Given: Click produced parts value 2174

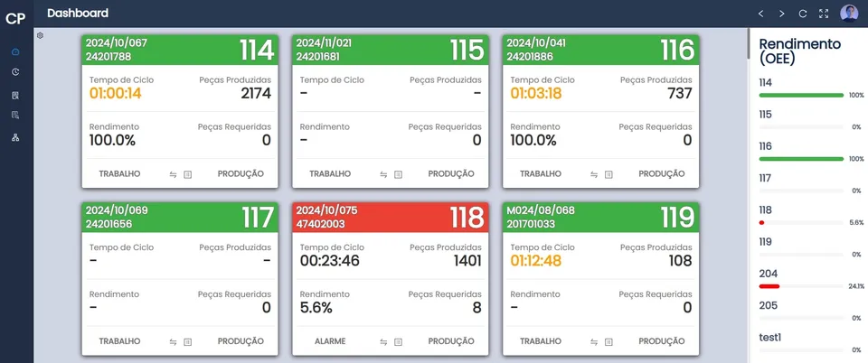Looking at the screenshot, I should click(256, 93).
